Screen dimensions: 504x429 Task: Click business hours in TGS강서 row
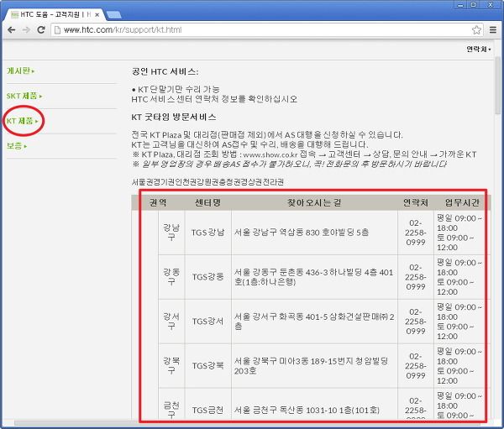(459, 322)
